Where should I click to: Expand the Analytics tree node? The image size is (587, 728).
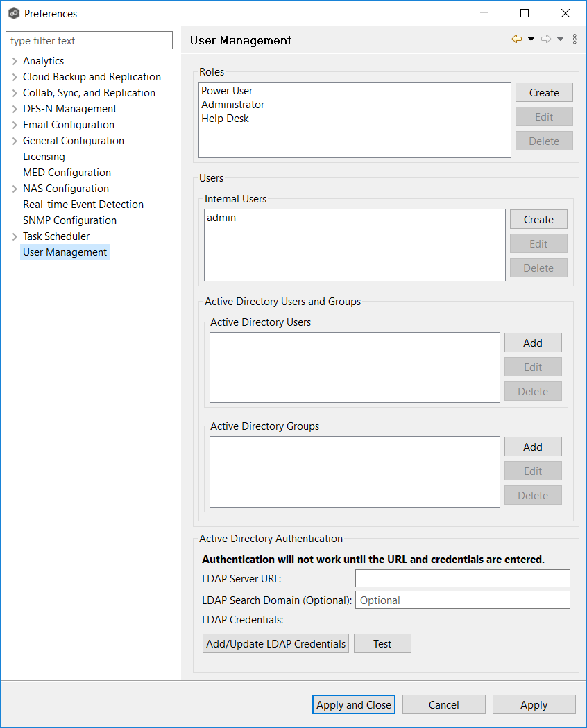click(15, 61)
